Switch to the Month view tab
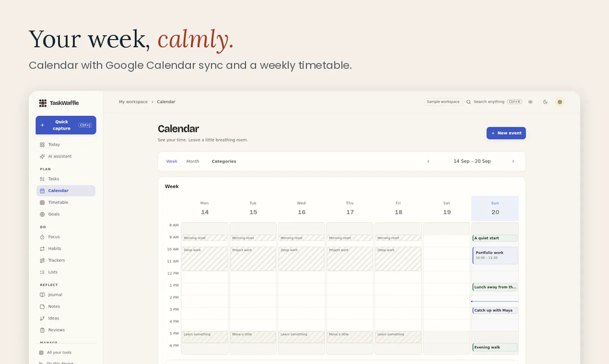This screenshot has width=609, height=364. pos(193,161)
